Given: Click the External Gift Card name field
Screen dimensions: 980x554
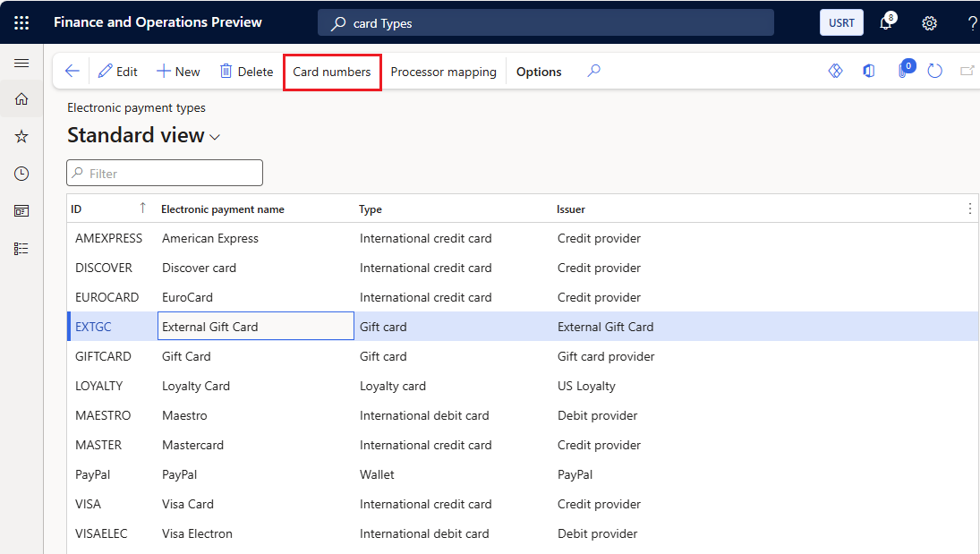Looking at the screenshot, I should coord(256,327).
